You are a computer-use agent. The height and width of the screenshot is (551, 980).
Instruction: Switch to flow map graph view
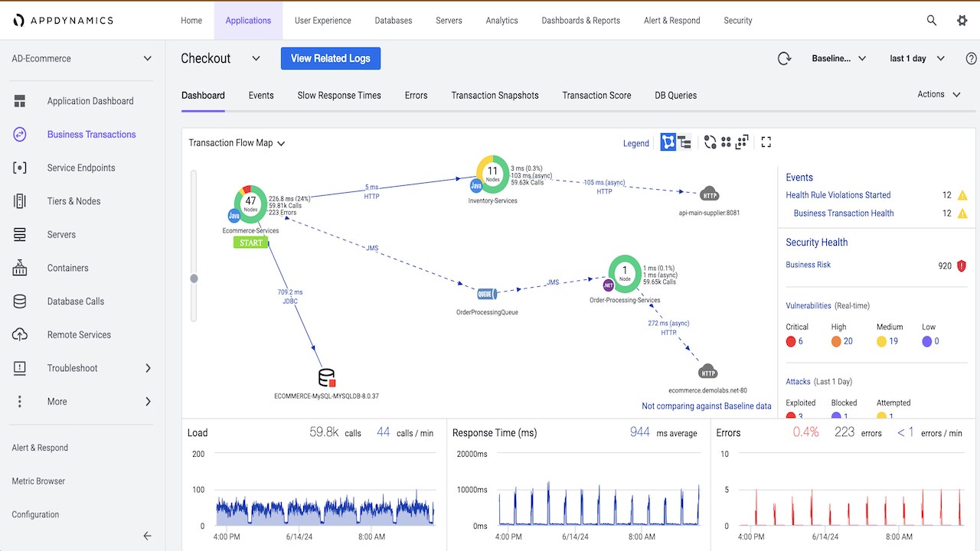click(x=668, y=142)
